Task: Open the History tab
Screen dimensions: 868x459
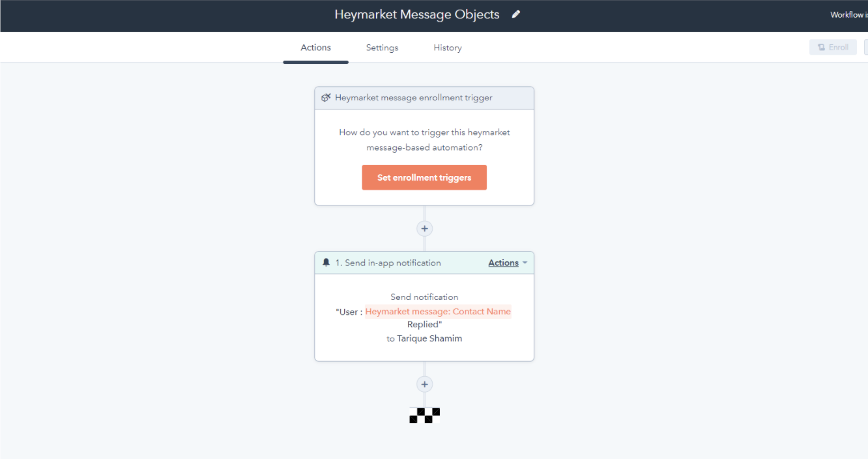Action: coord(448,48)
